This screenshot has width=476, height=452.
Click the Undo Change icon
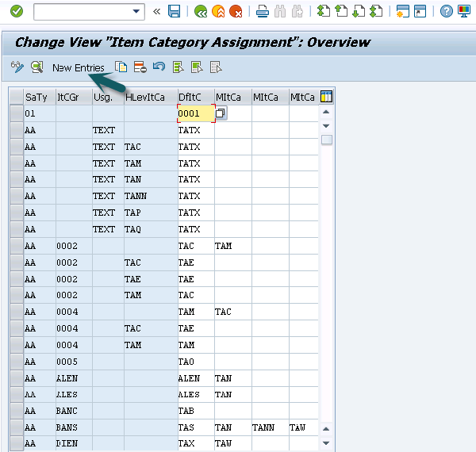159,67
